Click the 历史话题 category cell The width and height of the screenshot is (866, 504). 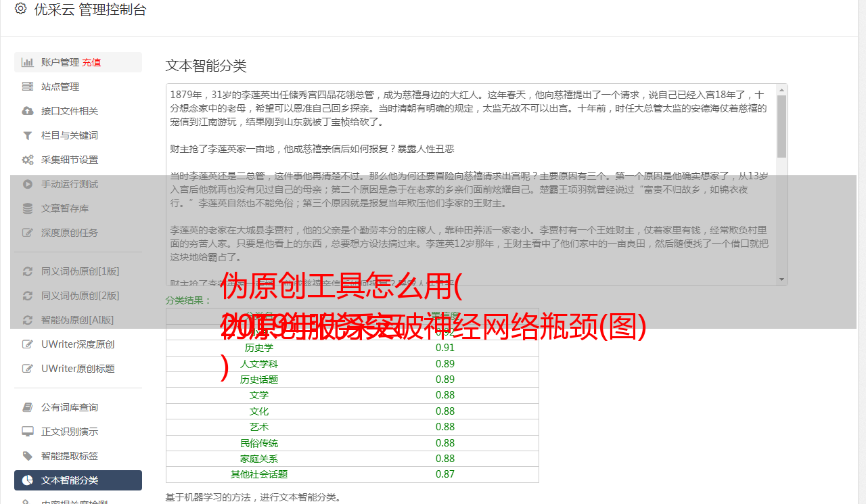point(259,380)
